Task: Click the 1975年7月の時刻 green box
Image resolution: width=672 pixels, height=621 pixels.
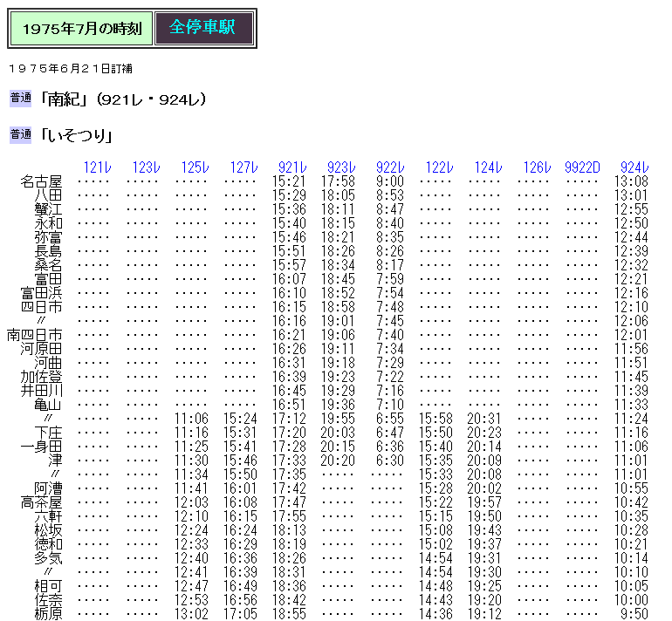Action: (x=82, y=29)
